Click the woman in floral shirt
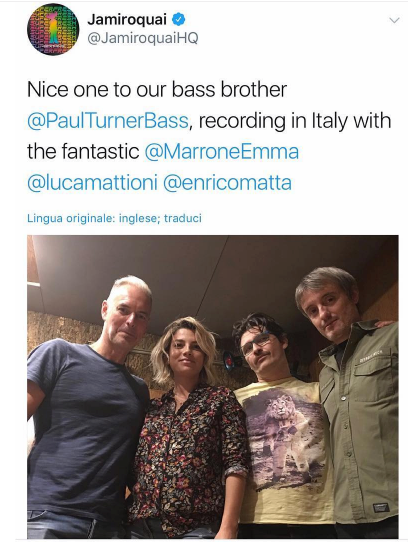This screenshot has height=551, width=408. [188, 429]
